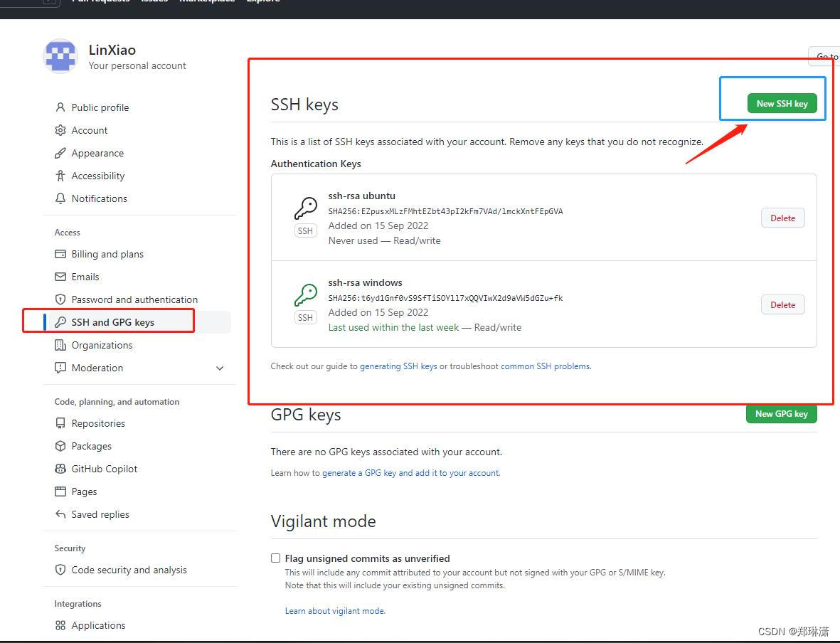Screen dimensions: 840x643
Task: Click the Billing and plans card icon
Action: click(x=60, y=254)
